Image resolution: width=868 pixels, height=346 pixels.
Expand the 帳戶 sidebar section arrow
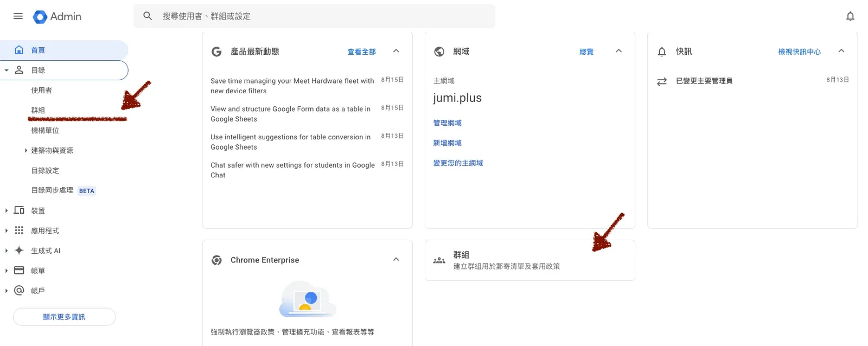pos(7,291)
